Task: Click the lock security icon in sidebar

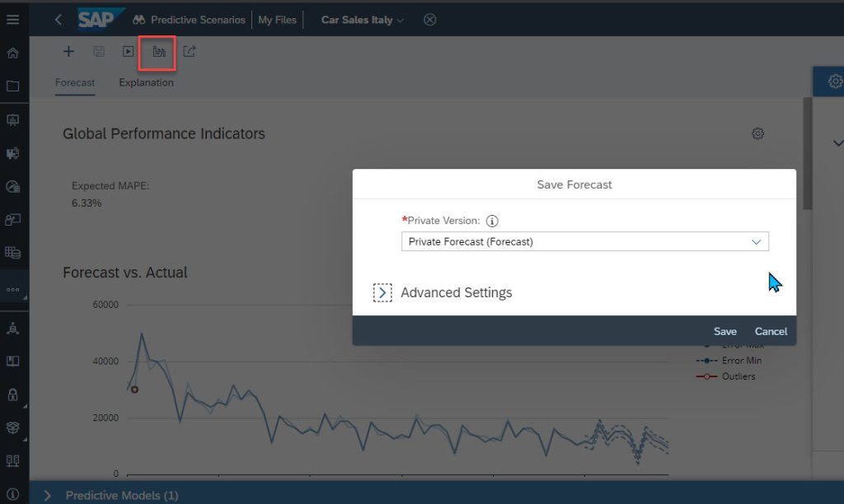Action: [13, 394]
